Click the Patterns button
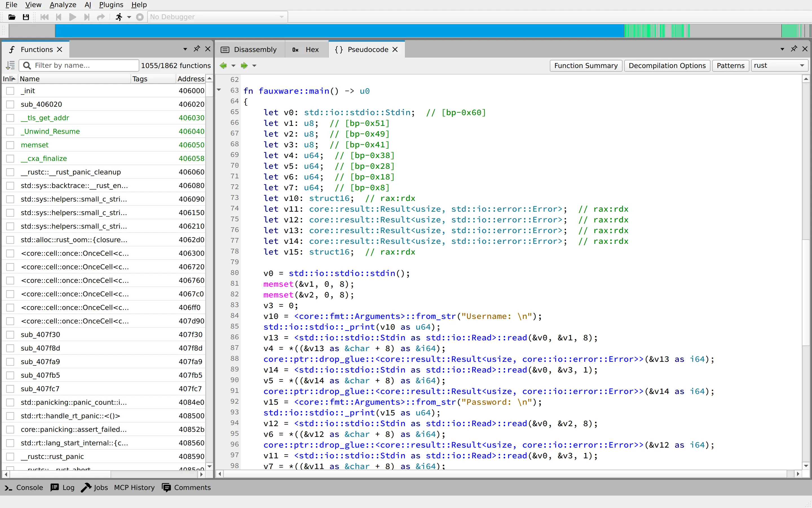 (x=731, y=65)
